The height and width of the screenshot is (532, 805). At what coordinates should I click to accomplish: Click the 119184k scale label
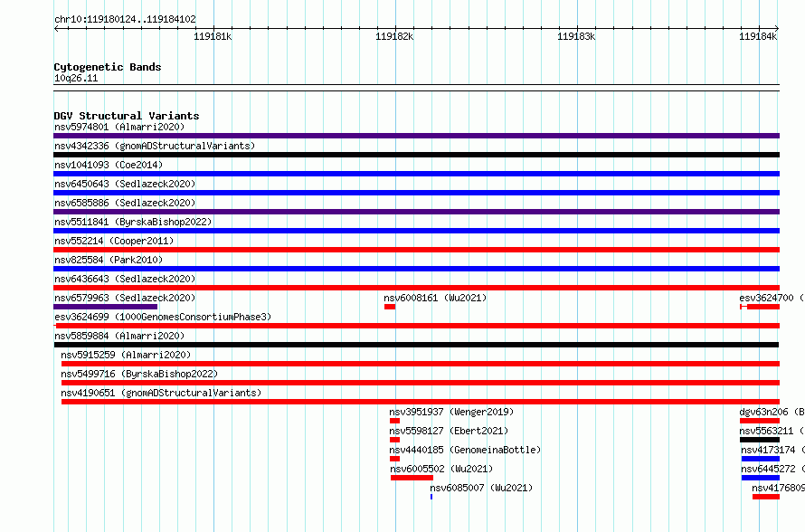(758, 36)
